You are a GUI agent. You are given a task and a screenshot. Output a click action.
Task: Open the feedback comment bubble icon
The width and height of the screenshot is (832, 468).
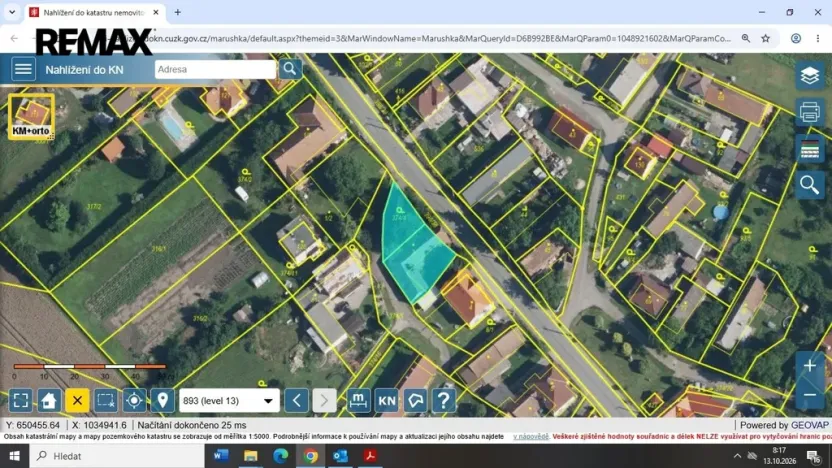click(415, 401)
